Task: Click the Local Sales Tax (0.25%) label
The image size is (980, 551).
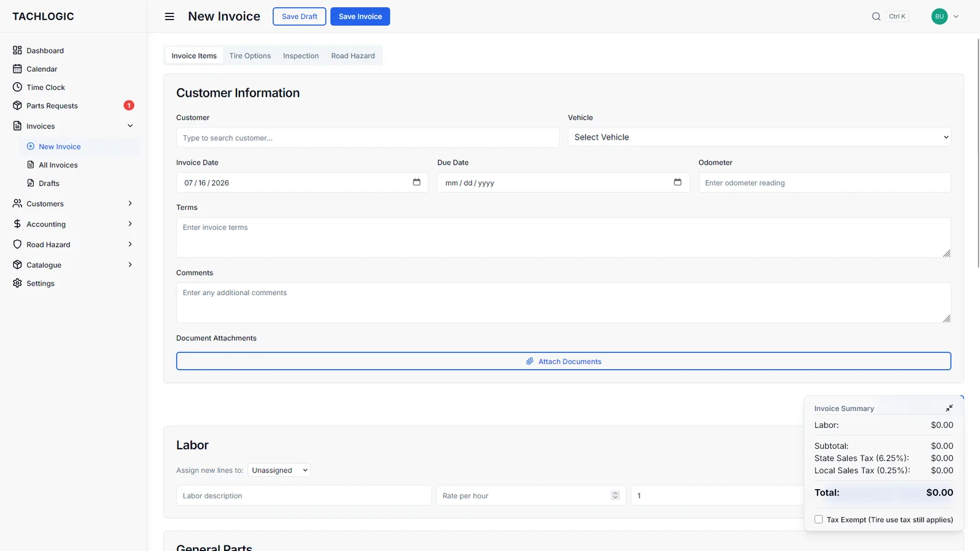Action: [862, 470]
